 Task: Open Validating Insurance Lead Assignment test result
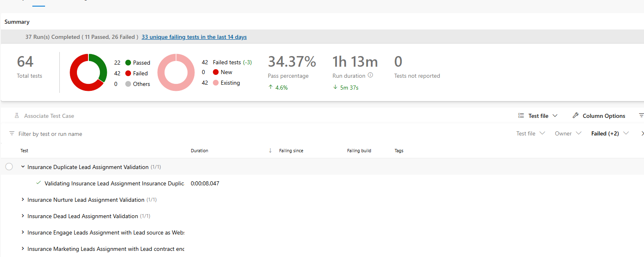point(114,183)
